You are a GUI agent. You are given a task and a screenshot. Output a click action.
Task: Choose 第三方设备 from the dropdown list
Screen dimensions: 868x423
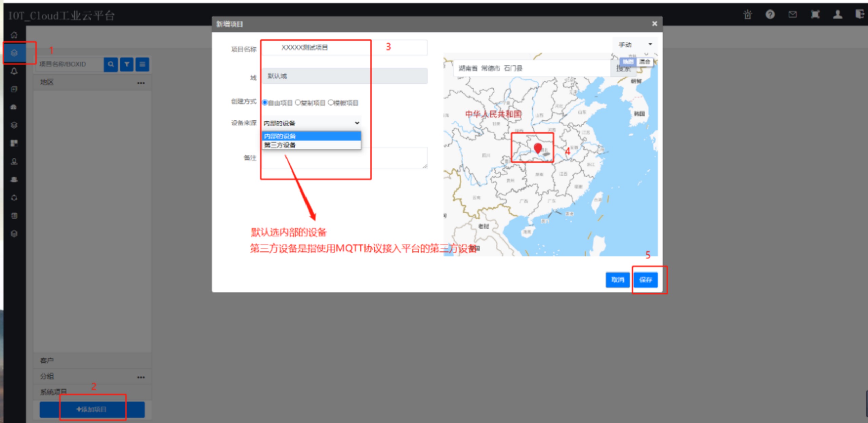280,145
